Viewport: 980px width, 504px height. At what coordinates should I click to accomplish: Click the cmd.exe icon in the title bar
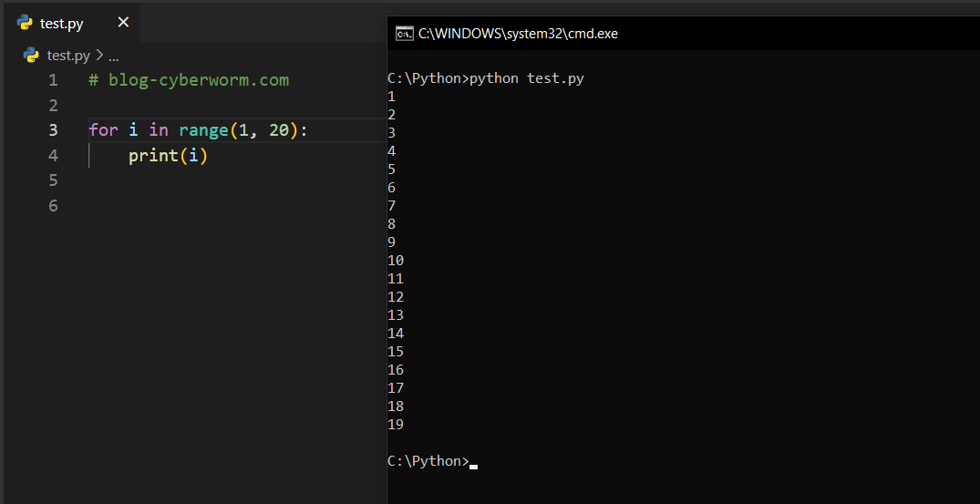404,34
